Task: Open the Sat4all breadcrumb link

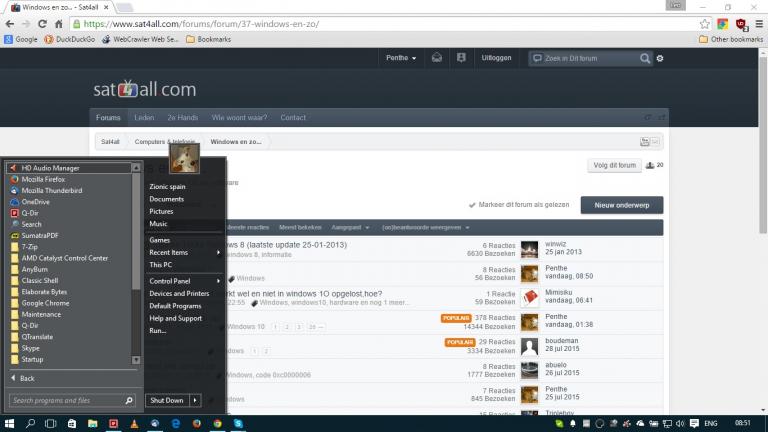Action: [x=110, y=142]
